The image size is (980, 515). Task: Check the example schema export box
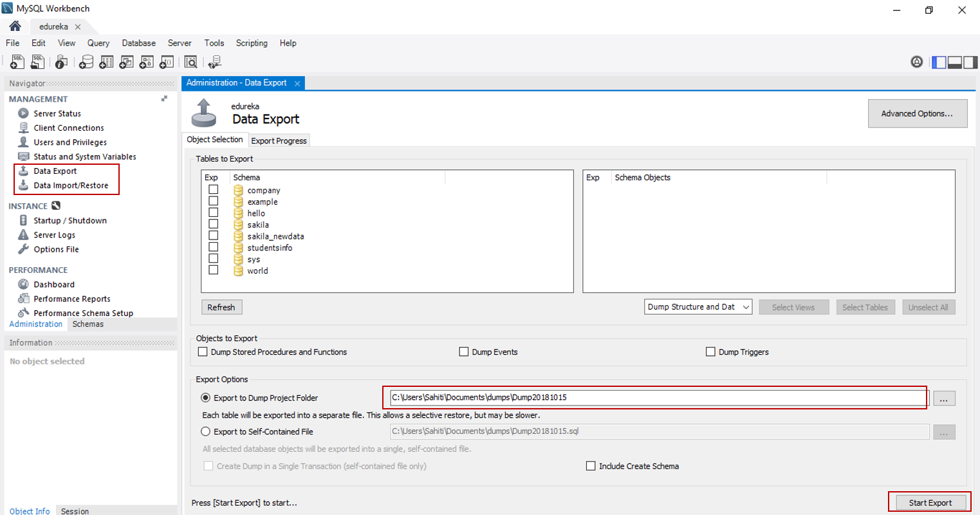click(213, 201)
